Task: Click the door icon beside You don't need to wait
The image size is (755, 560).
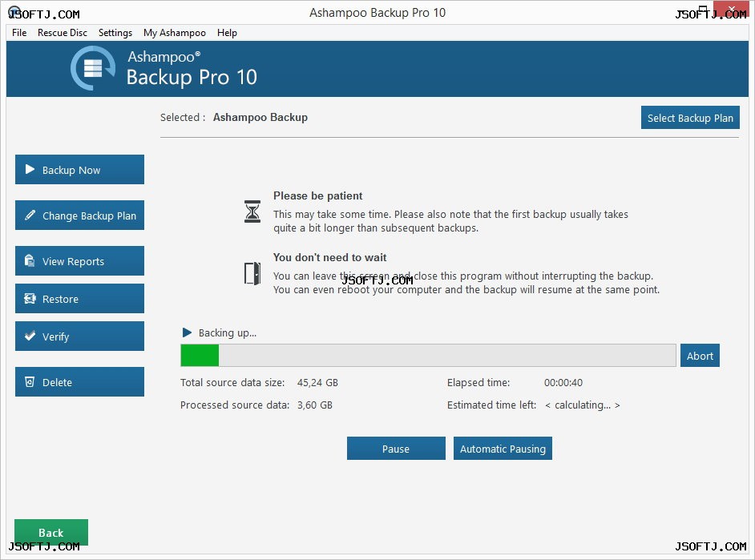Action: (x=252, y=273)
